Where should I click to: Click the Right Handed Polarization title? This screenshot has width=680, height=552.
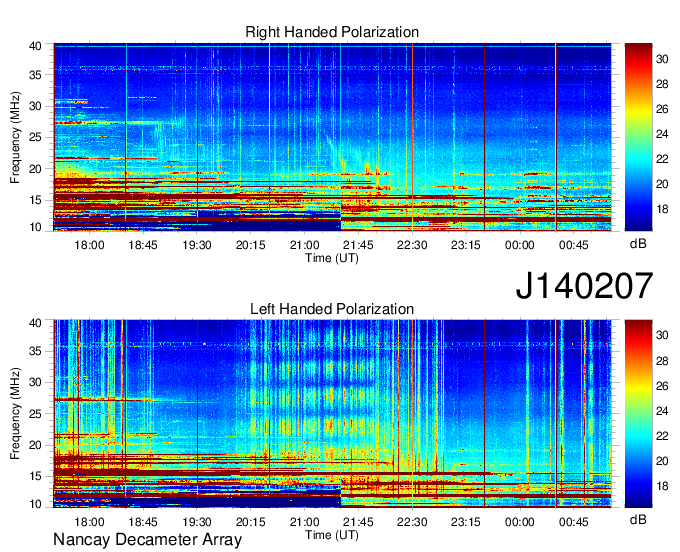pos(332,32)
